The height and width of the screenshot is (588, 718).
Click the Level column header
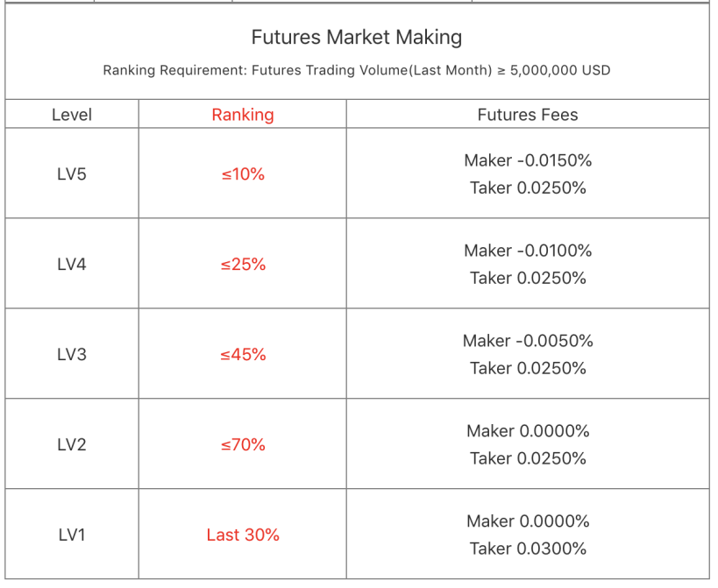(72, 115)
